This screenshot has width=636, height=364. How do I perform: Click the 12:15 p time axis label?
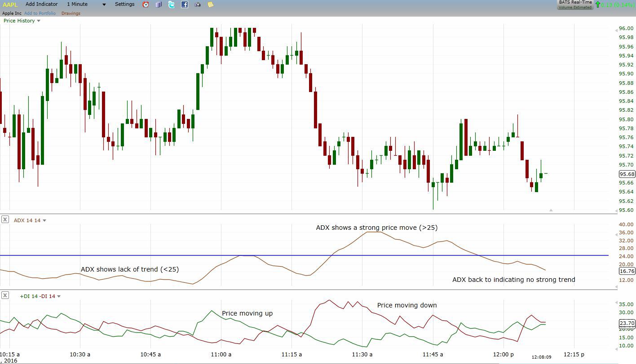(574, 354)
